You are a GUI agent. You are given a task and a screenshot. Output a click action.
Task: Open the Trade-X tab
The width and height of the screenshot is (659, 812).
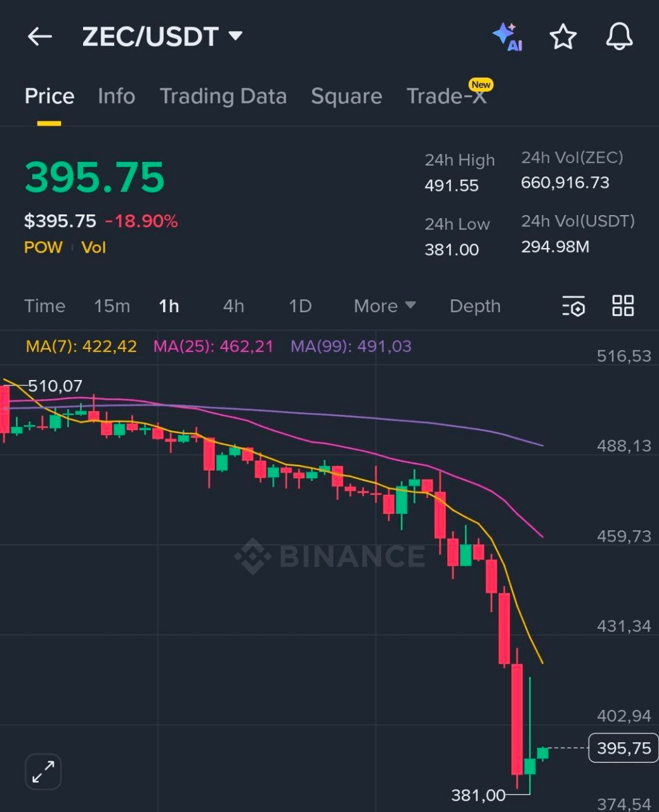click(447, 96)
